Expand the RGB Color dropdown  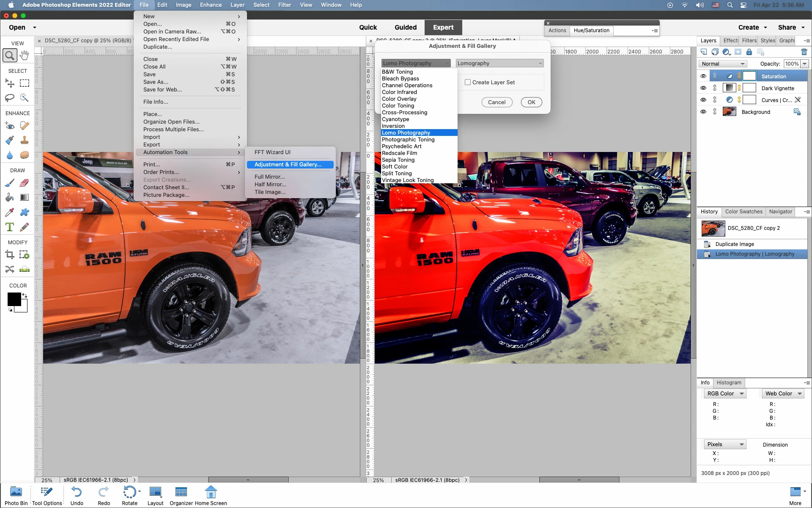tap(725, 394)
